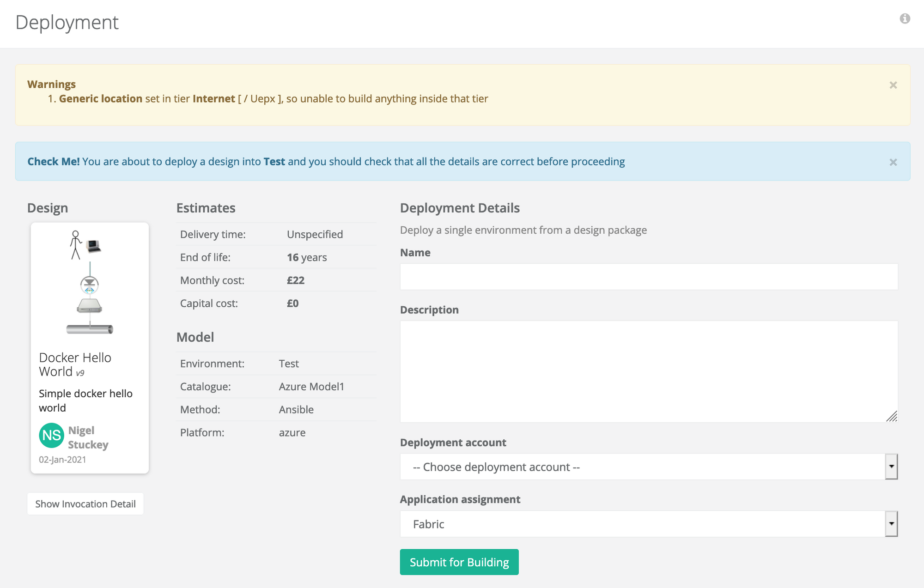Click the server device icon in diagram

[90, 306]
